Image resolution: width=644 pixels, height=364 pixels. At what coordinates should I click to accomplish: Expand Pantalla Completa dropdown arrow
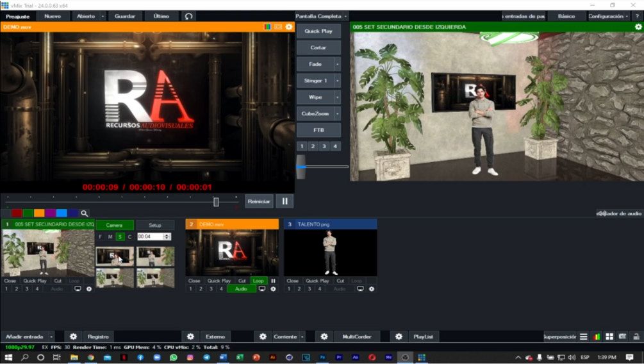coord(345,17)
